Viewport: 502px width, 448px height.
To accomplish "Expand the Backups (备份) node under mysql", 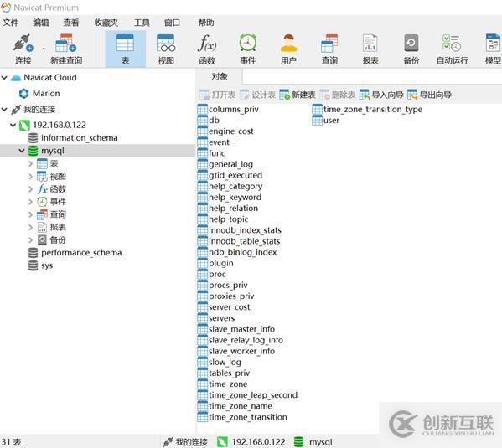I will pos(30,240).
